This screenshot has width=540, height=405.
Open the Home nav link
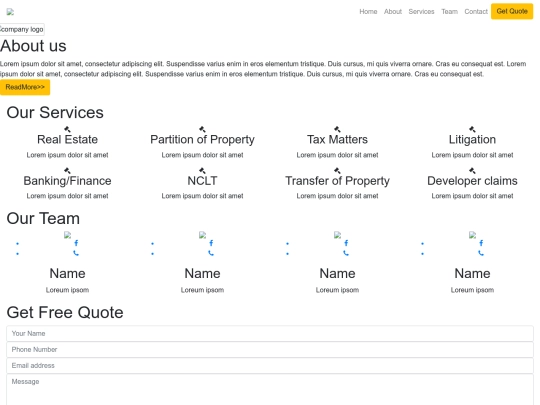[x=368, y=12]
